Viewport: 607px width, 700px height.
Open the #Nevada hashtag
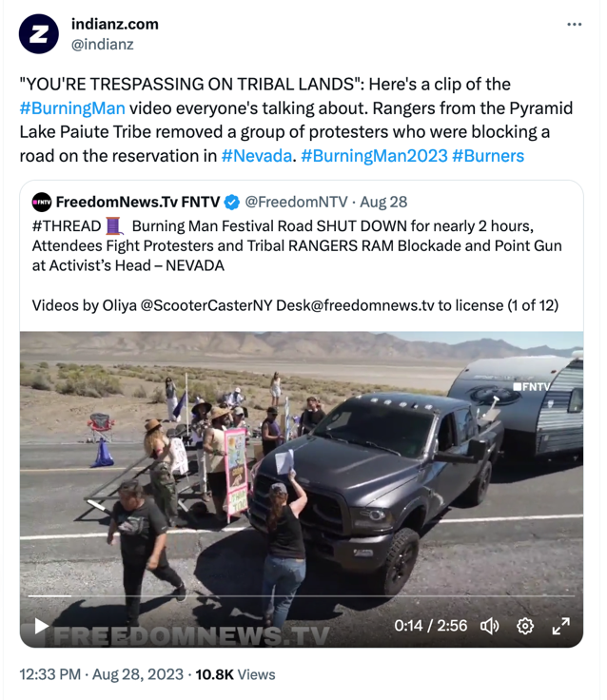pos(256,156)
